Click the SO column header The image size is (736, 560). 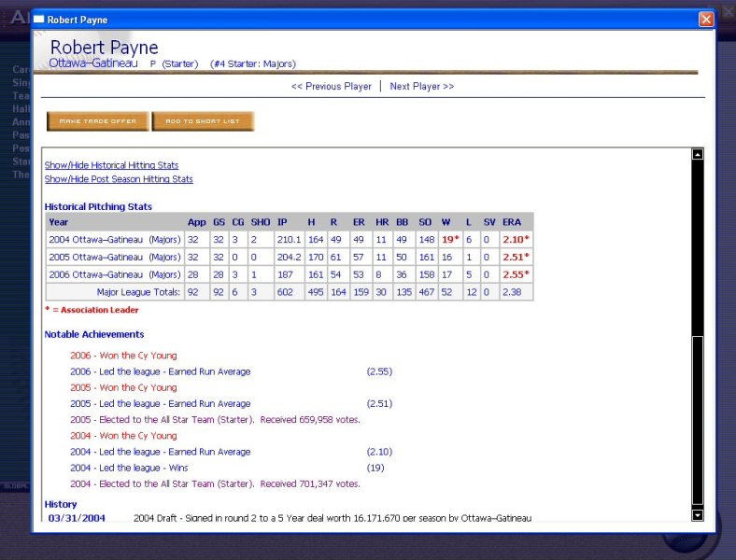pos(425,222)
